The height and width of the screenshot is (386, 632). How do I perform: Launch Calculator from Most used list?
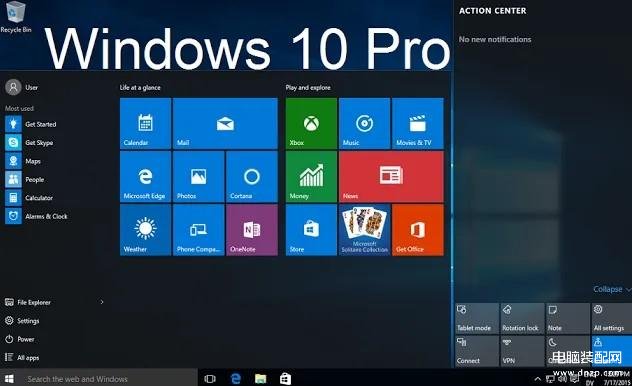point(29,198)
